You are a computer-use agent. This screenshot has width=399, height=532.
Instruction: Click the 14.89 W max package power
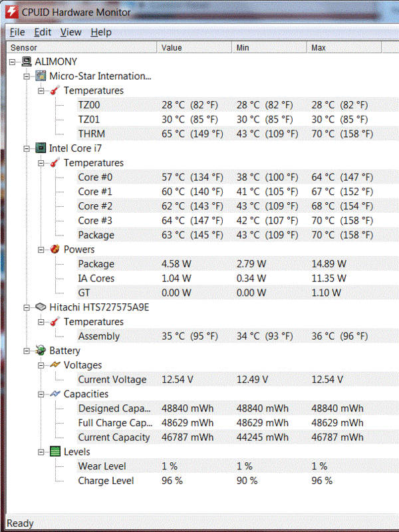pyautogui.click(x=329, y=264)
